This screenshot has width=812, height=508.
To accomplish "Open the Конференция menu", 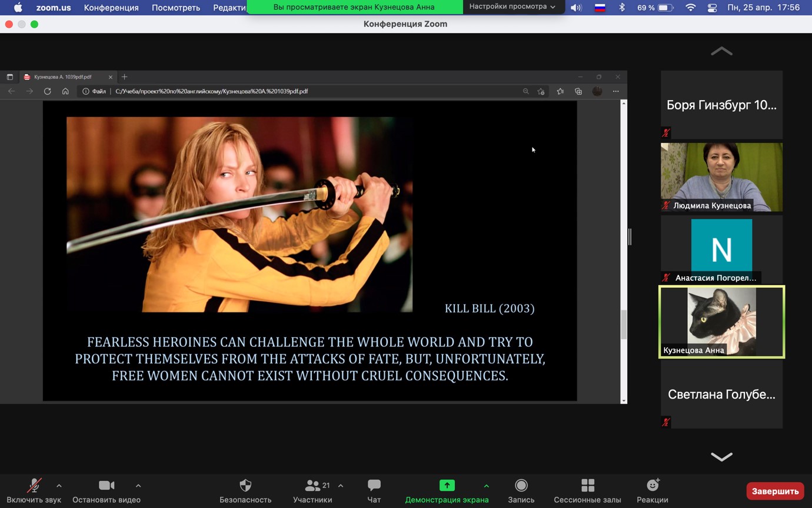I will tap(111, 7).
